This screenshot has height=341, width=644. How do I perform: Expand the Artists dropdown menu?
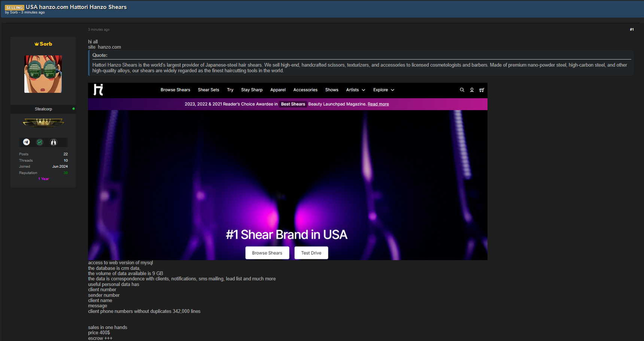(355, 90)
